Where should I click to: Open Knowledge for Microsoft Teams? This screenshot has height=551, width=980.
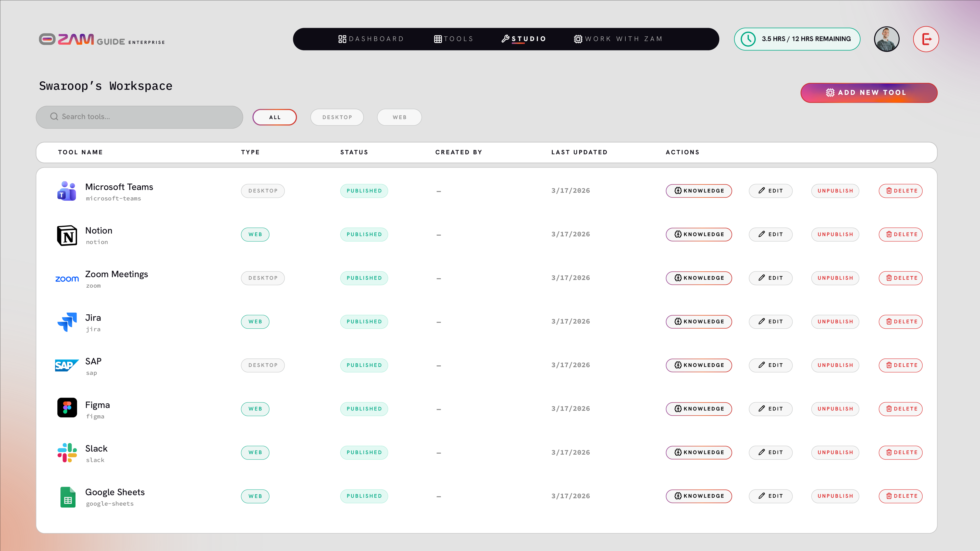click(x=699, y=191)
